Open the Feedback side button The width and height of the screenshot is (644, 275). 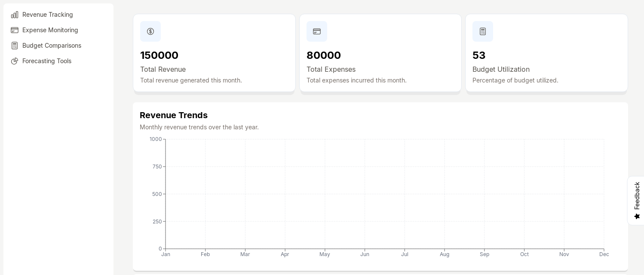click(x=637, y=196)
